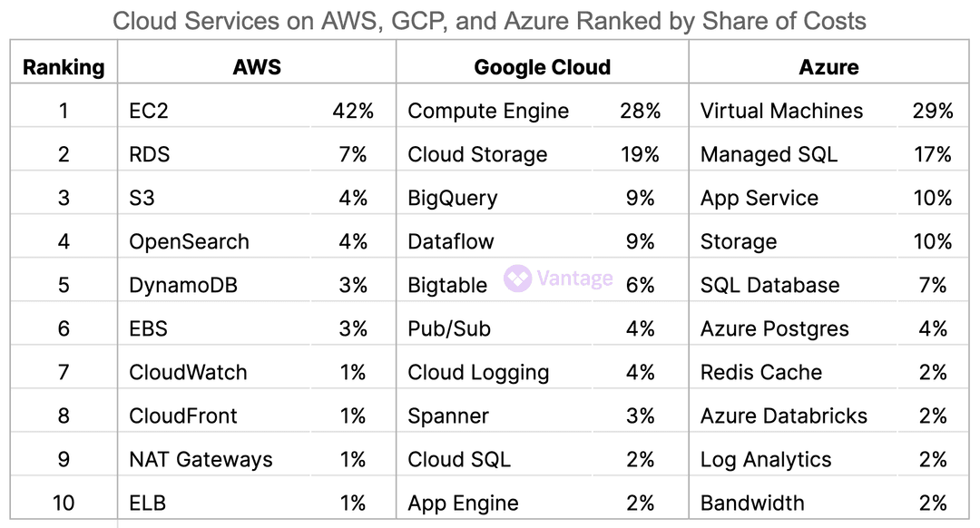The height and width of the screenshot is (528, 980).
Task: Select the Virtual Machines cell
Action: coord(781,112)
